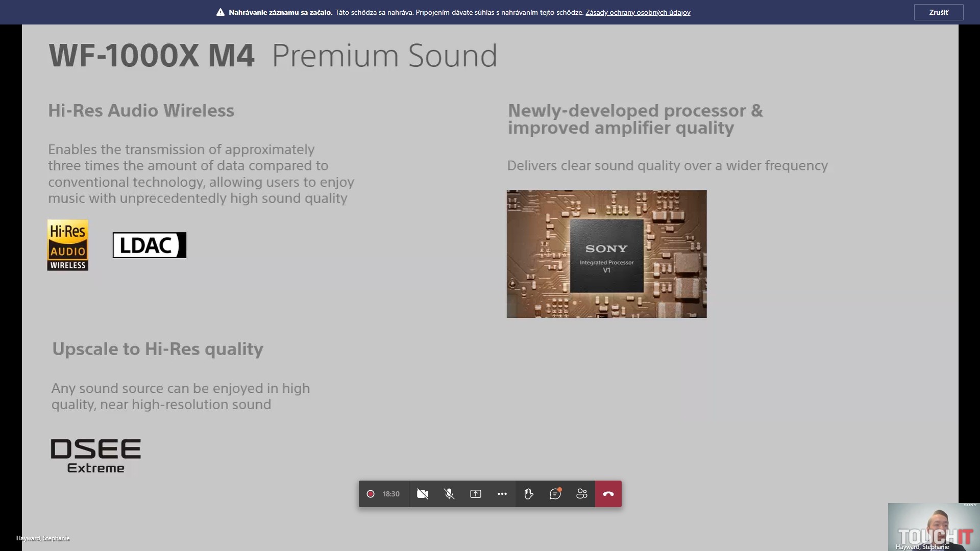Screen dimensions: 980x551
Task: Open more actions ellipsis menu
Action: 502,494
